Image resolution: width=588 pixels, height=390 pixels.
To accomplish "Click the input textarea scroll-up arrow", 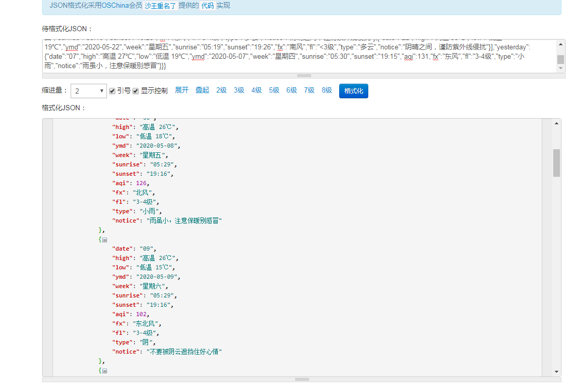I will [560, 44].
